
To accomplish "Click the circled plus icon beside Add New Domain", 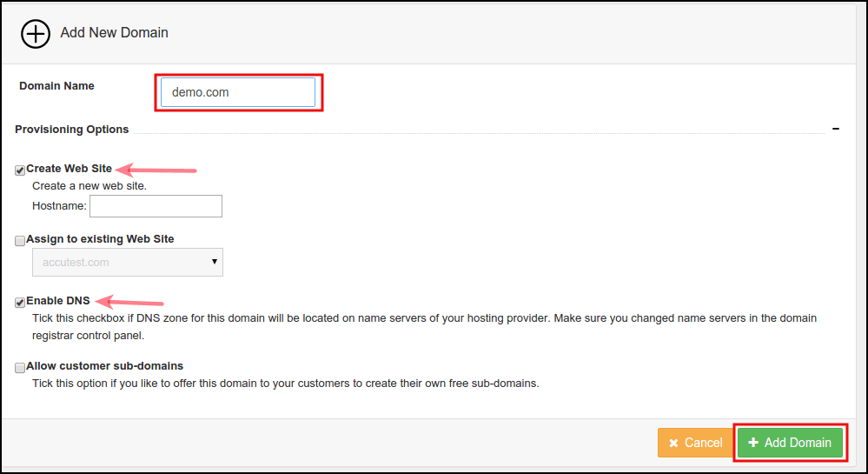I will (36, 33).
